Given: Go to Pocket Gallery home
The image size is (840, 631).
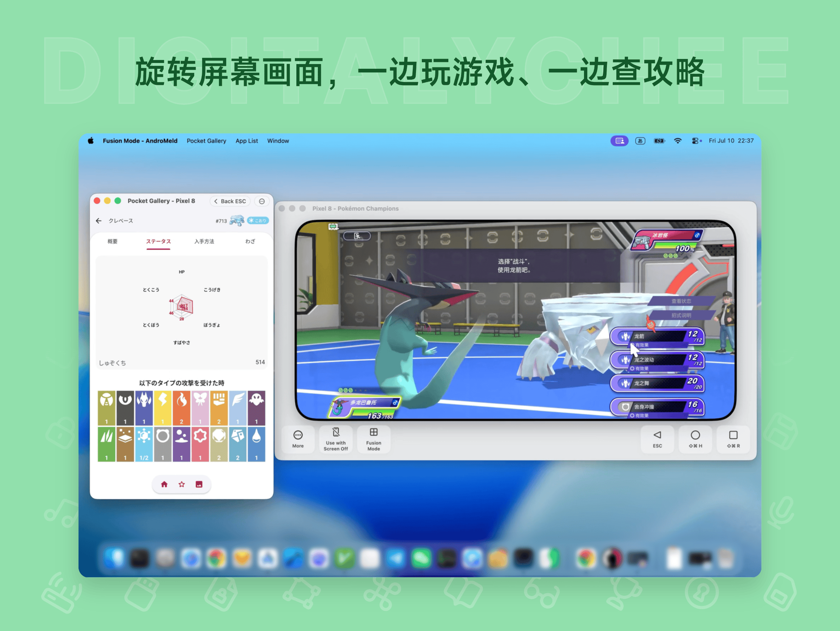Looking at the screenshot, I should [x=164, y=484].
